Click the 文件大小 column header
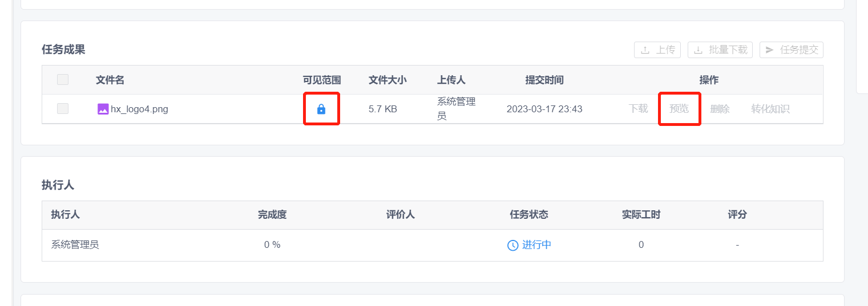Viewport: 868px width, 306px height. coord(387,80)
